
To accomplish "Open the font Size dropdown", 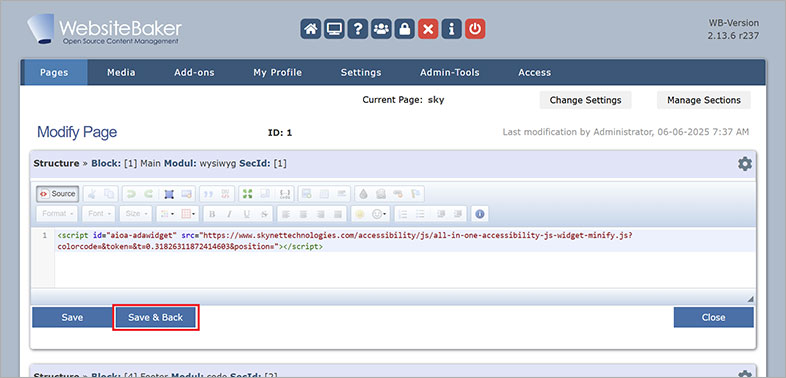I will (136, 214).
